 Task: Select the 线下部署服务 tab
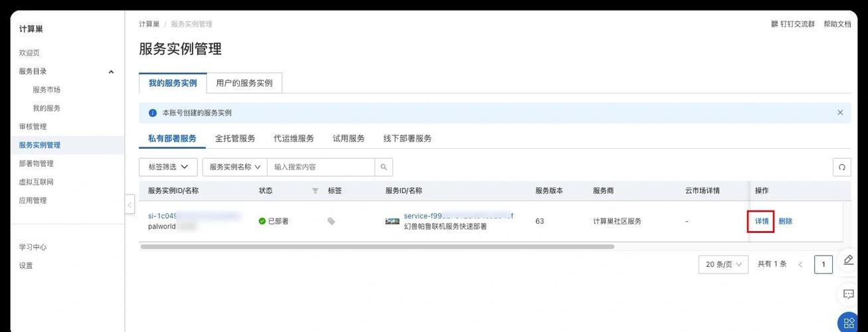[407, 138]
